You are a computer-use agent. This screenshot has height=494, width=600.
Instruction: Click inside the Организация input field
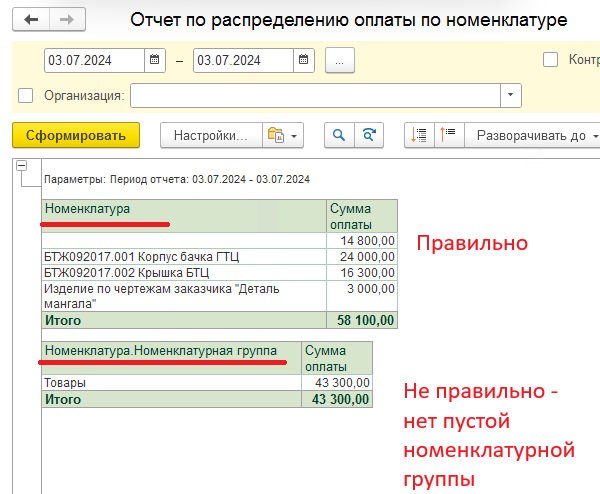coord(315,96)
